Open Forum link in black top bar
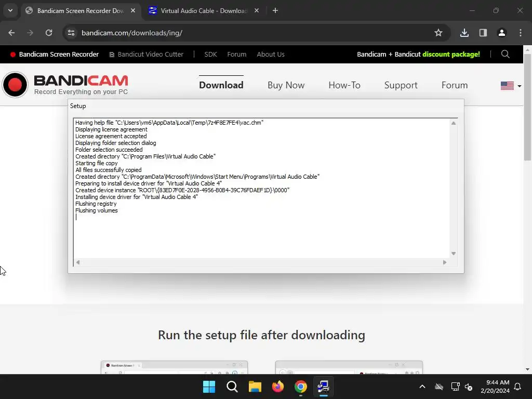 [236, 54]
